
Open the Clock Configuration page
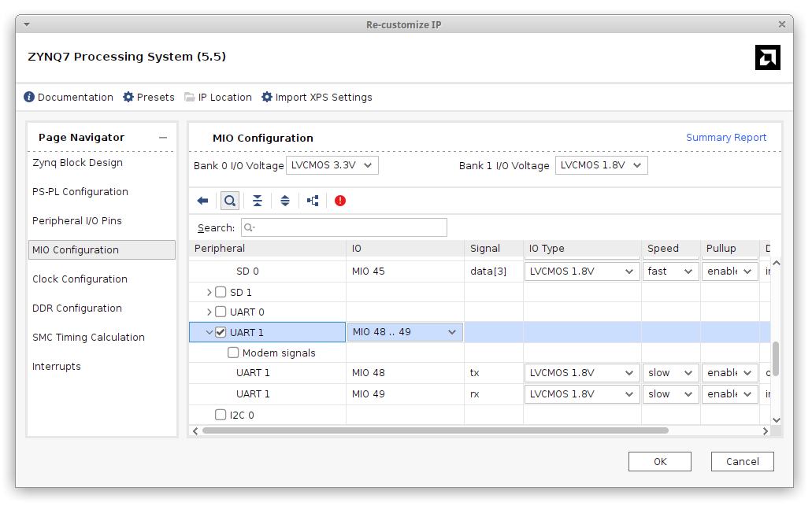pos(80,279)
